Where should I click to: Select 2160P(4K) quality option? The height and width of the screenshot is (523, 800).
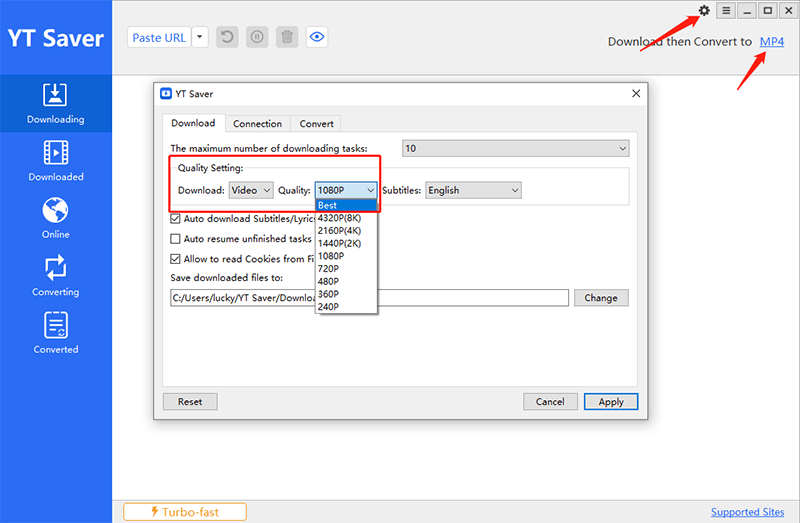pos(346,231)
